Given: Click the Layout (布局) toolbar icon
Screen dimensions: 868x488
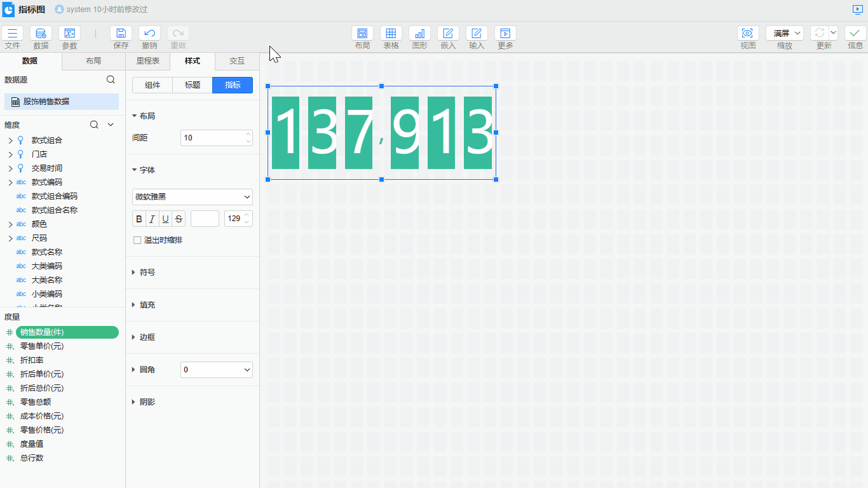Looking at the screenshot, I should tap(362, 34).
